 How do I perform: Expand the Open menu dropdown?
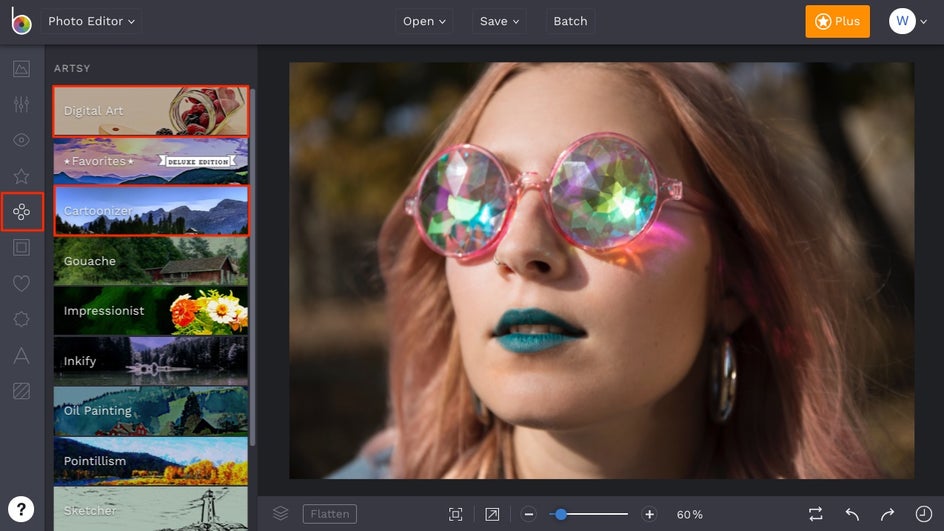click(425, 21)
